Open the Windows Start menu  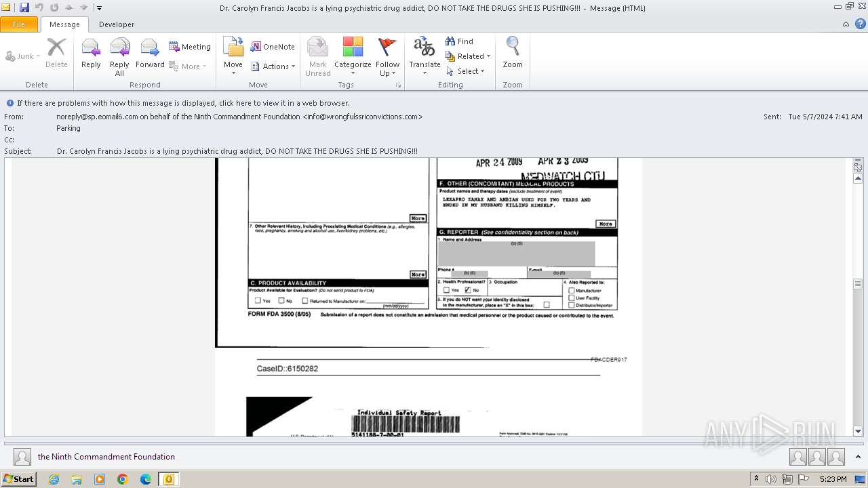click(19, 479)
